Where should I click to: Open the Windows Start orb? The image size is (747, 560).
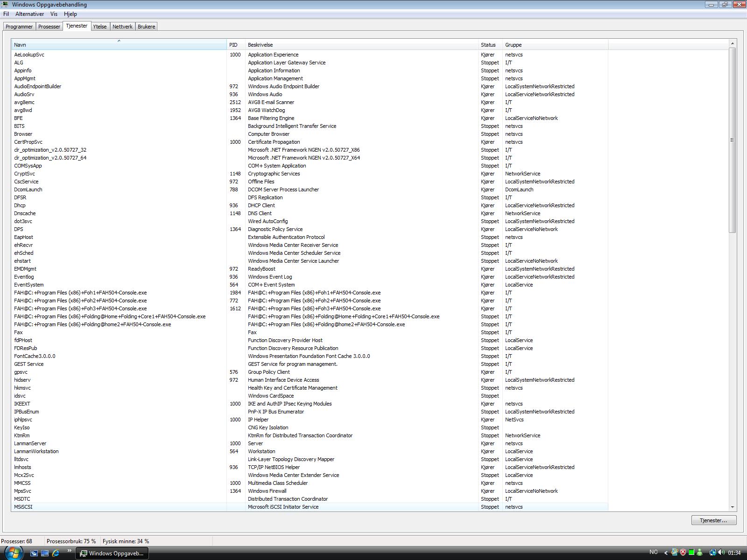[x=13, y=553]
